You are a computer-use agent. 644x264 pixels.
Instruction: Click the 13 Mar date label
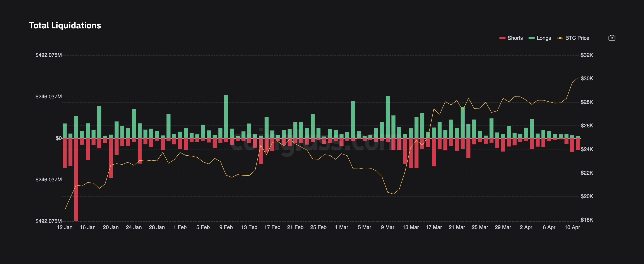[411, 227]
